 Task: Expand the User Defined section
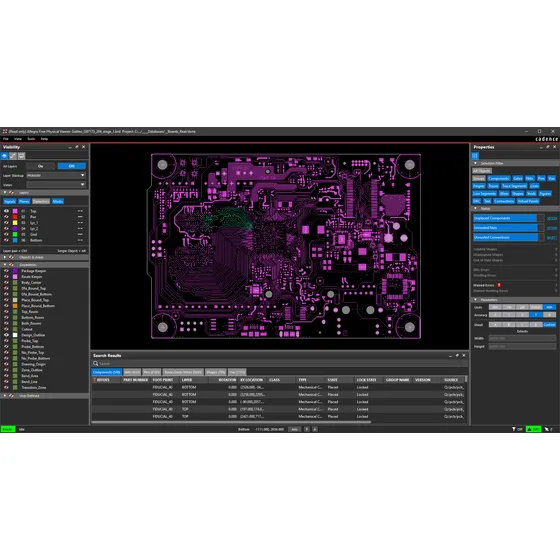click(5, 396)
